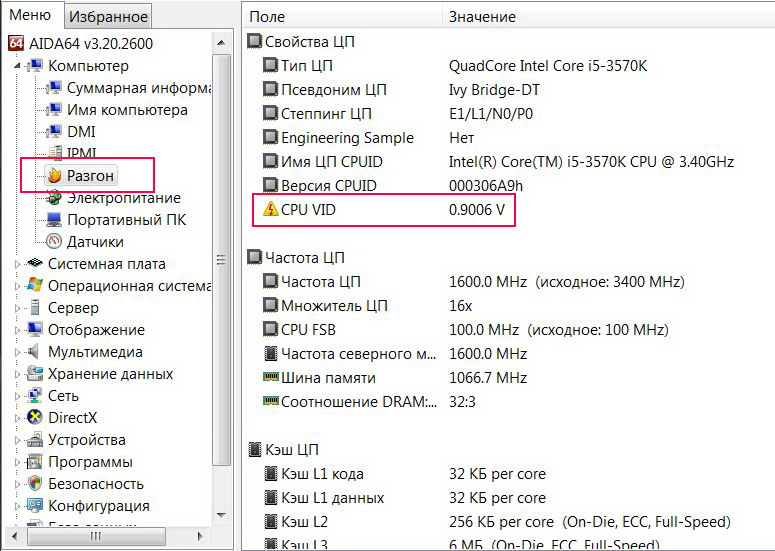Select the Имя компьютера icon

tap(53, 109)
